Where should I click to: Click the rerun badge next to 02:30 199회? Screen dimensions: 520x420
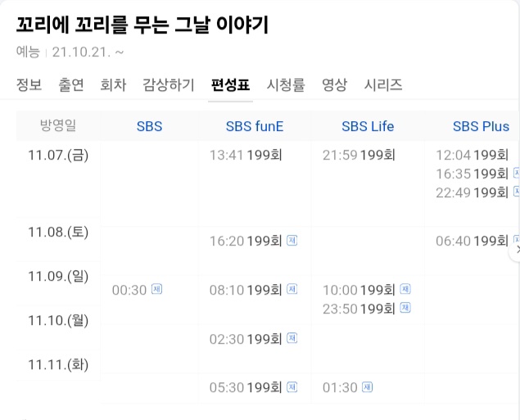point(292,338)
